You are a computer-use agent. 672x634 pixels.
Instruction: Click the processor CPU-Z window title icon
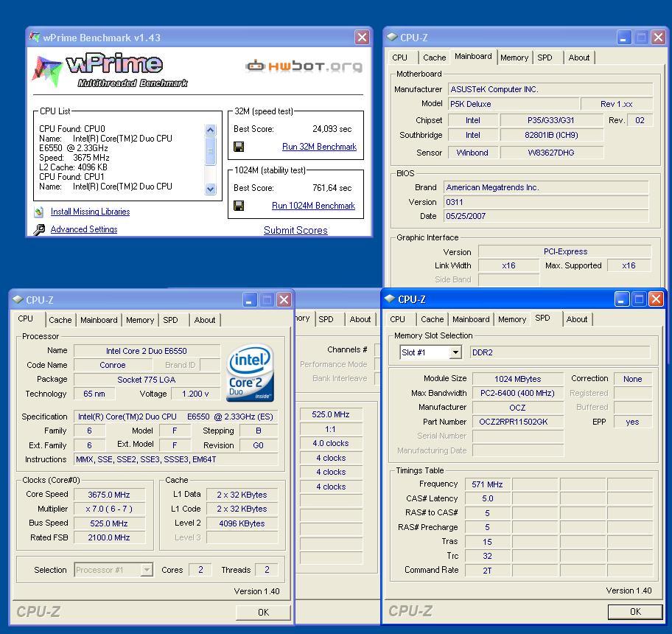click(x=18, y=299)
